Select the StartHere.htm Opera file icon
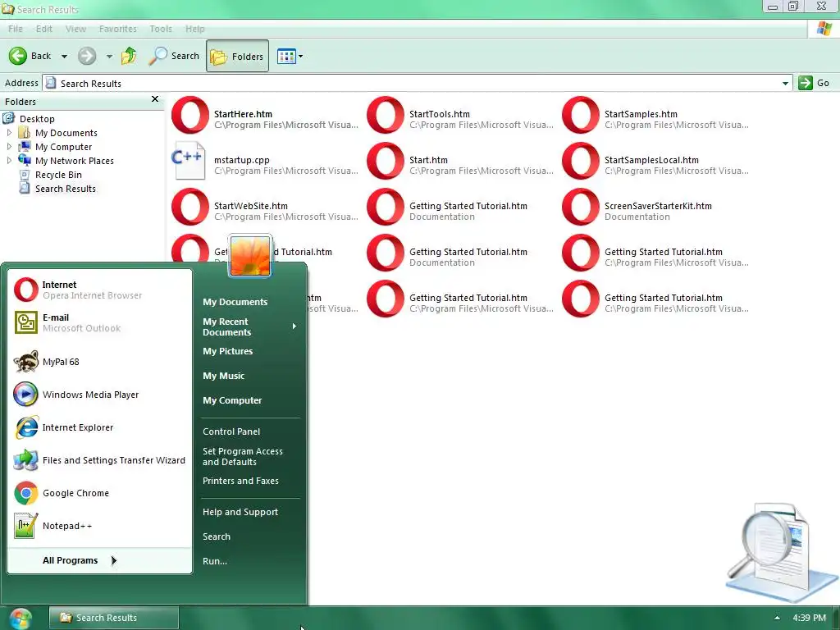The height and width of the screenshot is (630, 840). [x=190, y=115]
